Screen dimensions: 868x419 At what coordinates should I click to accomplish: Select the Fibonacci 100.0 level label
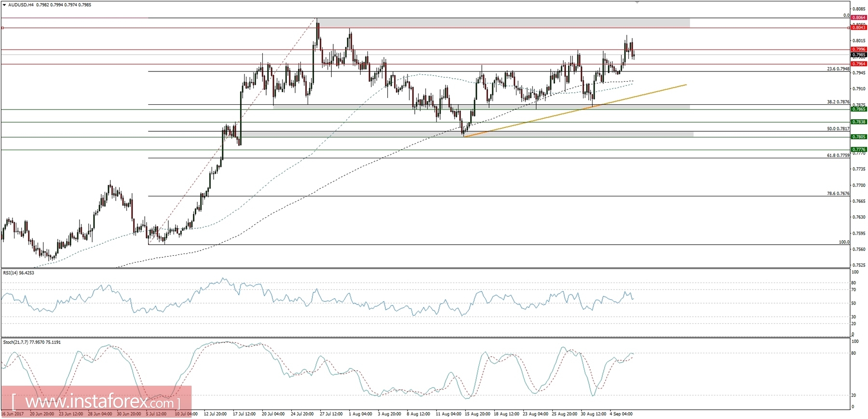tap(844, 242)
